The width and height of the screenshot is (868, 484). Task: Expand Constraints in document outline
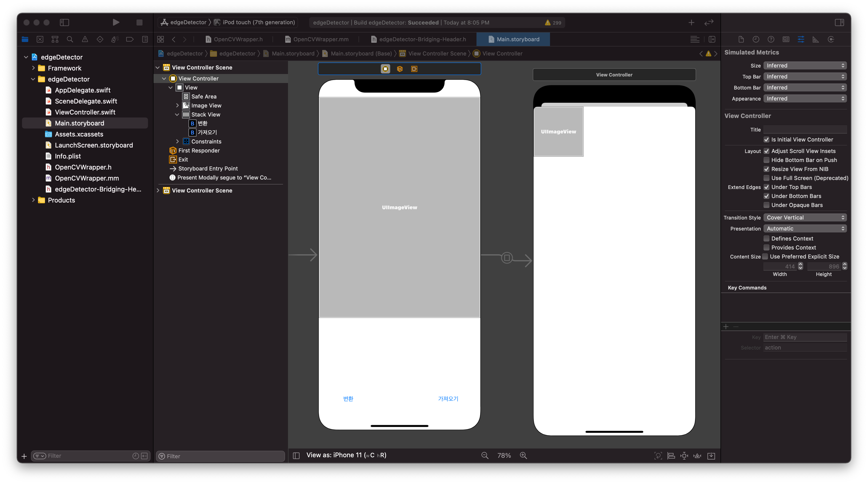(x=177, y=141)
